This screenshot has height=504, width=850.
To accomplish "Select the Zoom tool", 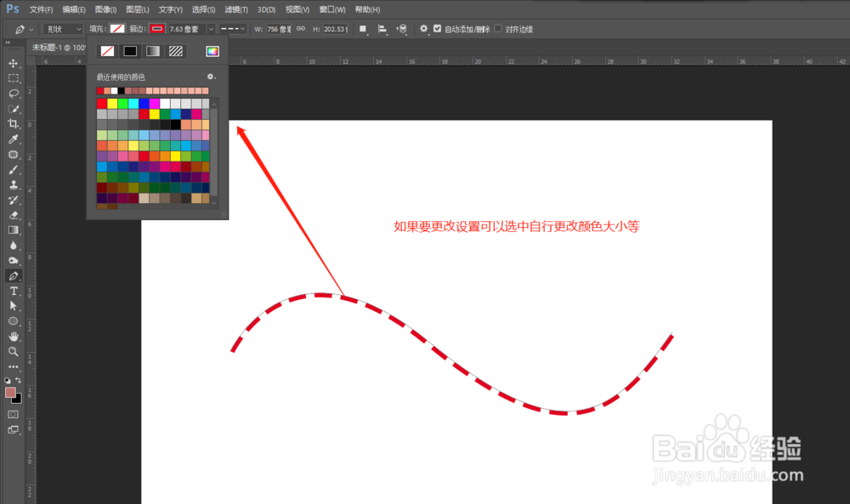I will (x=14, y=352).
